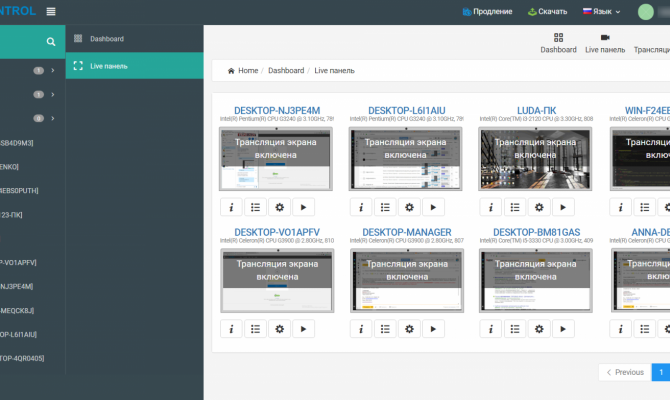Screen dimensions: 670x400
Task: Toggle the hamburger menu icon
Action: coord(51,12)
